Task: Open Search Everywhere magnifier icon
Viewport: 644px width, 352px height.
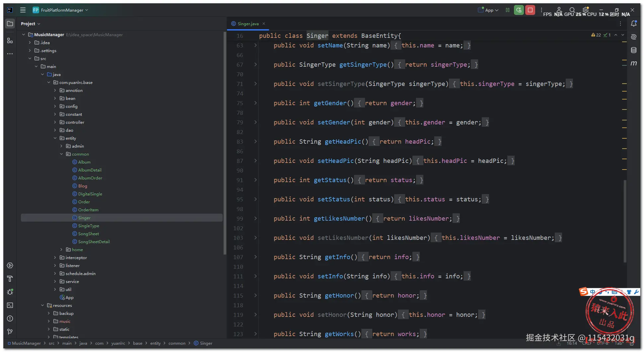Action: pos(572,10)
